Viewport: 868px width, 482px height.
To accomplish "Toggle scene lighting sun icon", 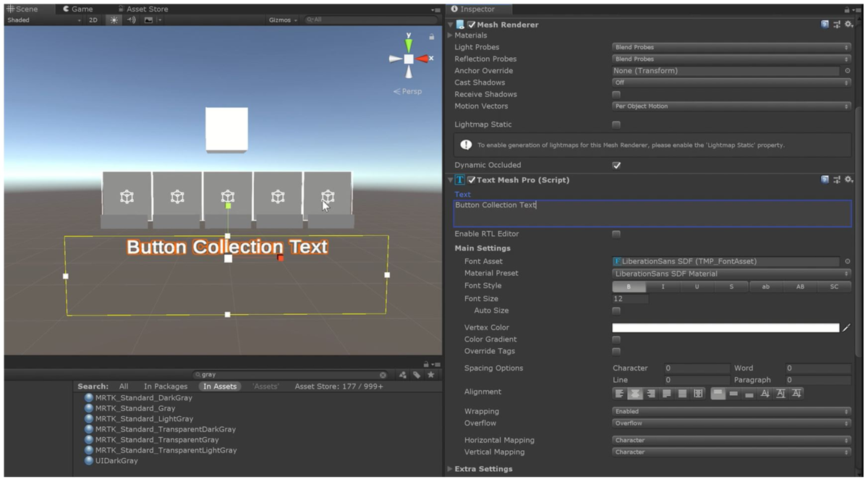I will (114, 20).
